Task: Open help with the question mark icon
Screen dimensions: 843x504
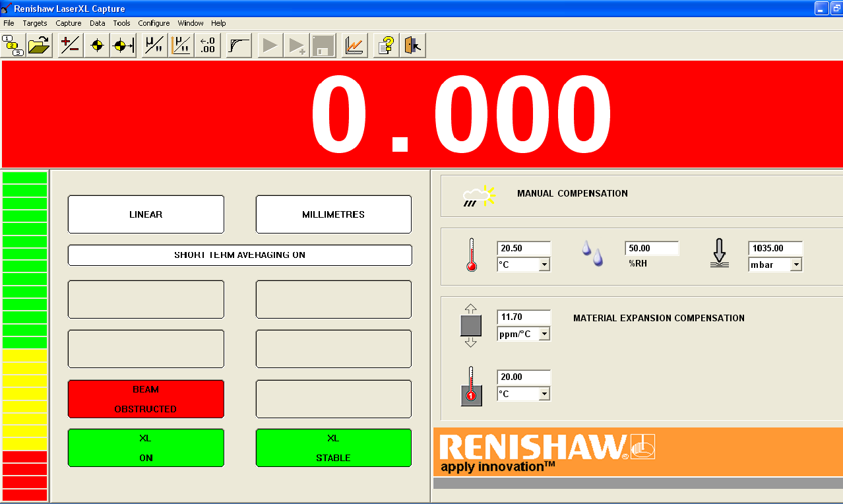Action: (x=387, y=46)
